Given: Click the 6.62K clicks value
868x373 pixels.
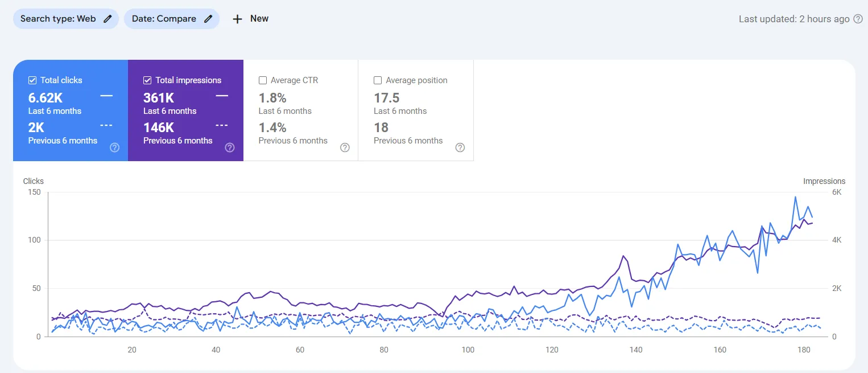Looking at the screenshot, I should (46, 98).
